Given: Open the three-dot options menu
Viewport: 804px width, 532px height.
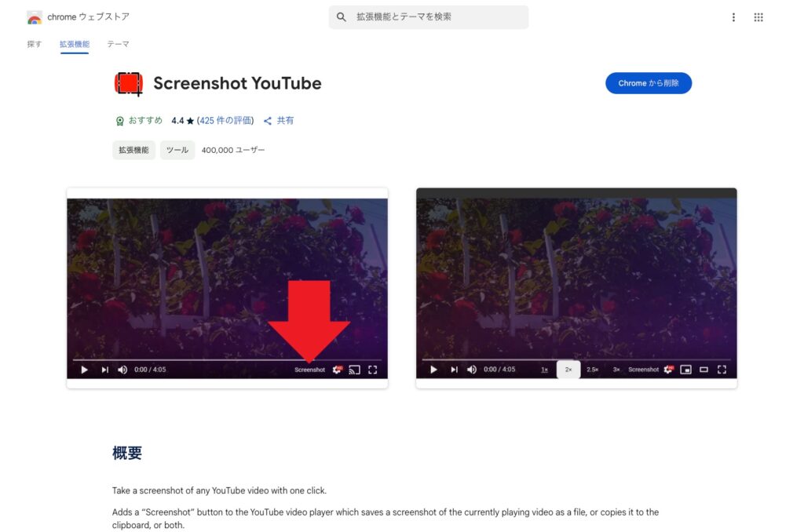Looking at the screenshot, I should [734, 17].
